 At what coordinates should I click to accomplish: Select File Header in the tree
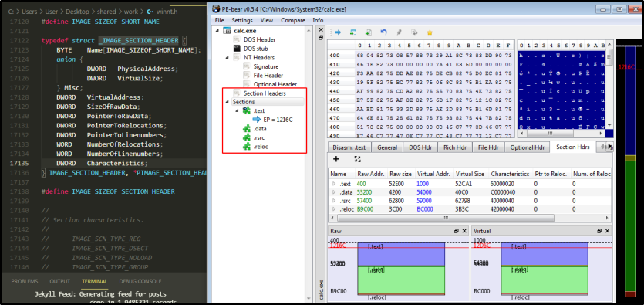[268, 76]
